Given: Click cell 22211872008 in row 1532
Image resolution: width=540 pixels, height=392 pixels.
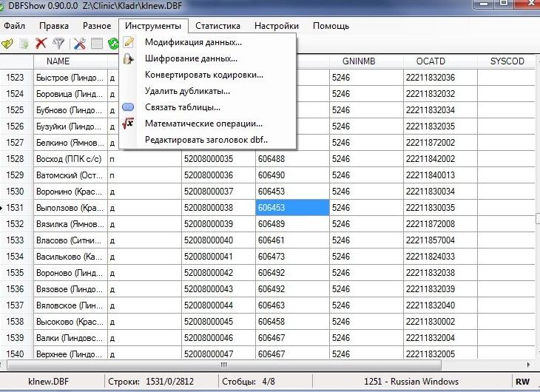Looking at the screenshot, I should coord(440,224).
